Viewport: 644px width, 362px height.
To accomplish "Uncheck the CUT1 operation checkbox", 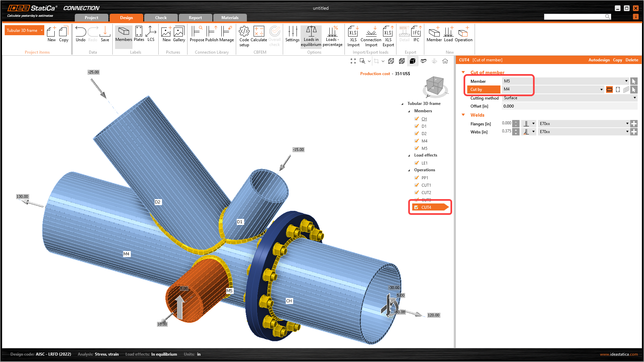I will point(417,185).
